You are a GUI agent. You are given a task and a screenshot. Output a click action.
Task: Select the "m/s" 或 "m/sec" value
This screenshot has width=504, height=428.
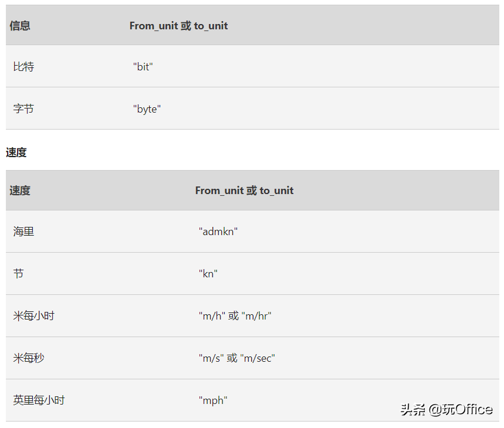pyautogui.click(x=237, y=358)
